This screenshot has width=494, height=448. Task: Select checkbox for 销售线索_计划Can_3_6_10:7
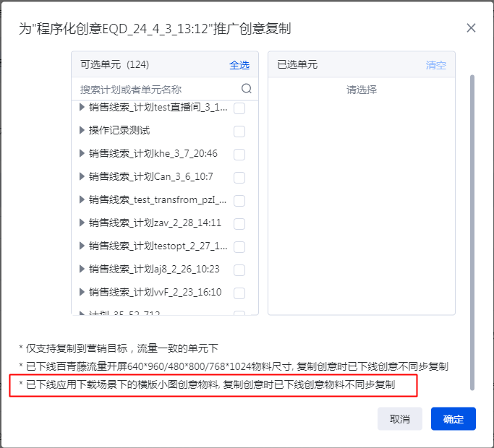[x=239, y=178]
